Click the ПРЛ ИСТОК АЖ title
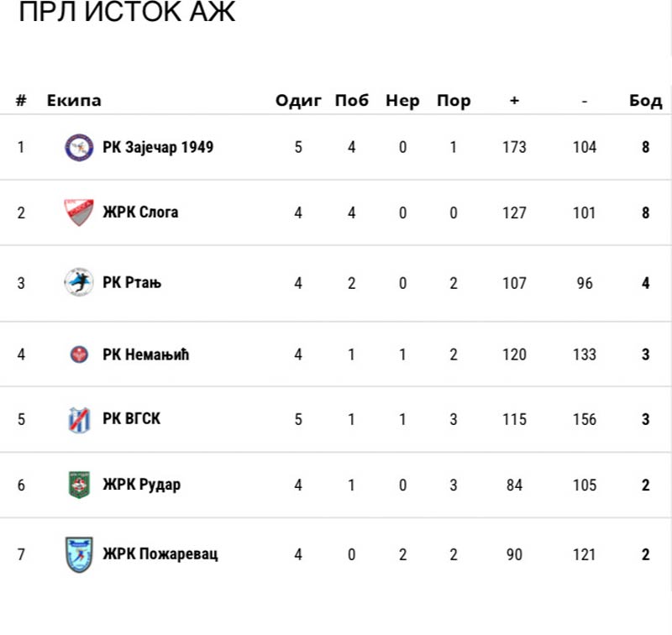This screenshot has height=635, width=672. tap(127, 14)
